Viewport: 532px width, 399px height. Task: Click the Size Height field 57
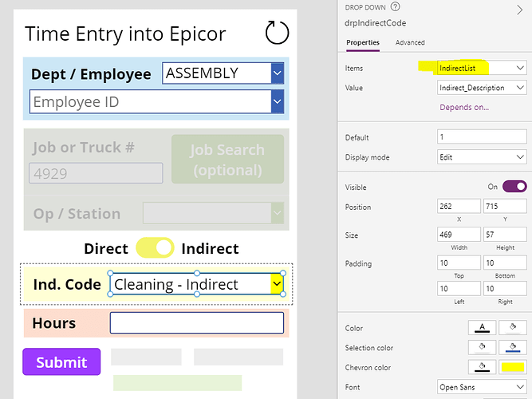pos(505,235)
